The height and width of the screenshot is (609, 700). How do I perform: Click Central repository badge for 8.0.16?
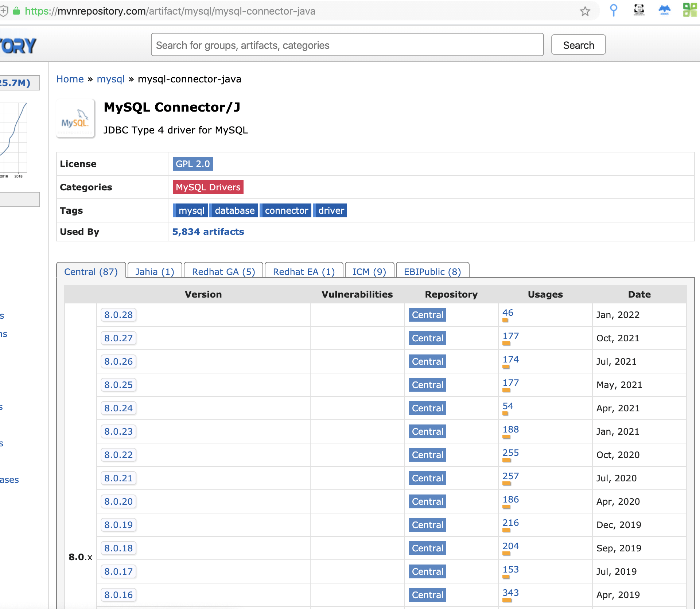click(427, 595)
